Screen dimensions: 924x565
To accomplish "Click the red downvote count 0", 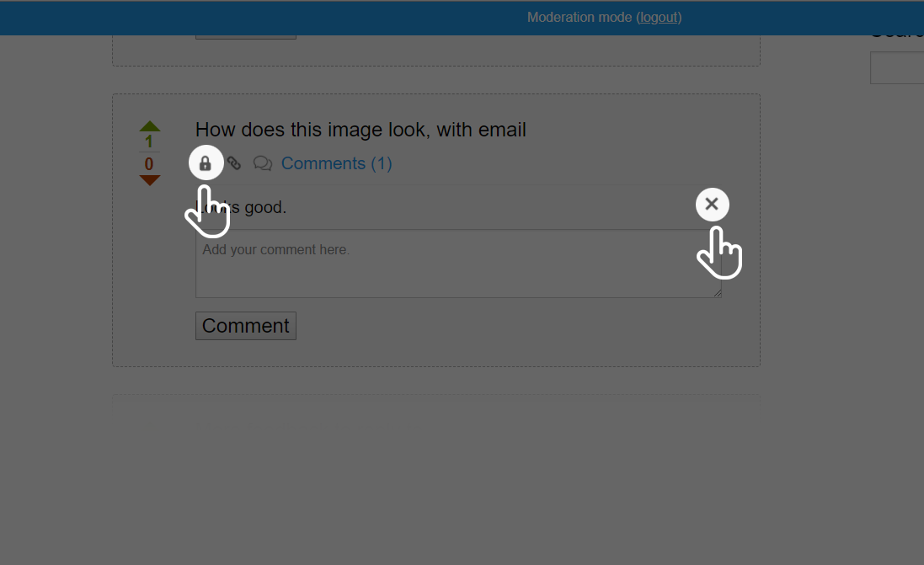I will [x=149, y=164].
